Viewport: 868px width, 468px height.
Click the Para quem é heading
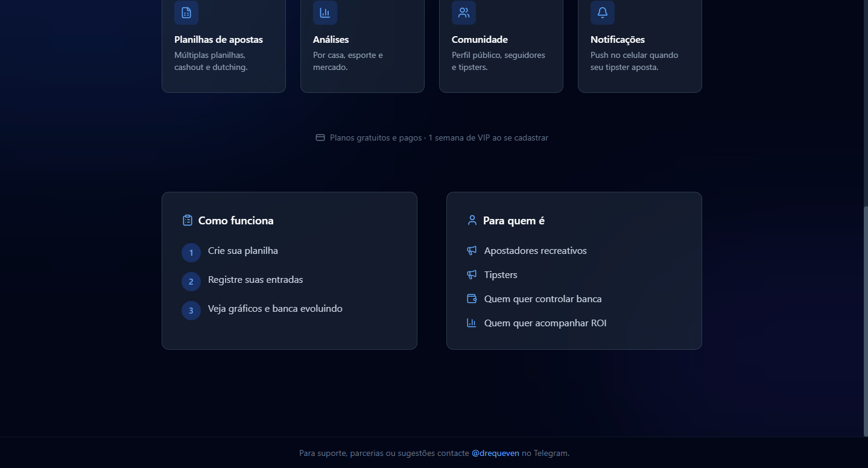[x=514, y=220]
